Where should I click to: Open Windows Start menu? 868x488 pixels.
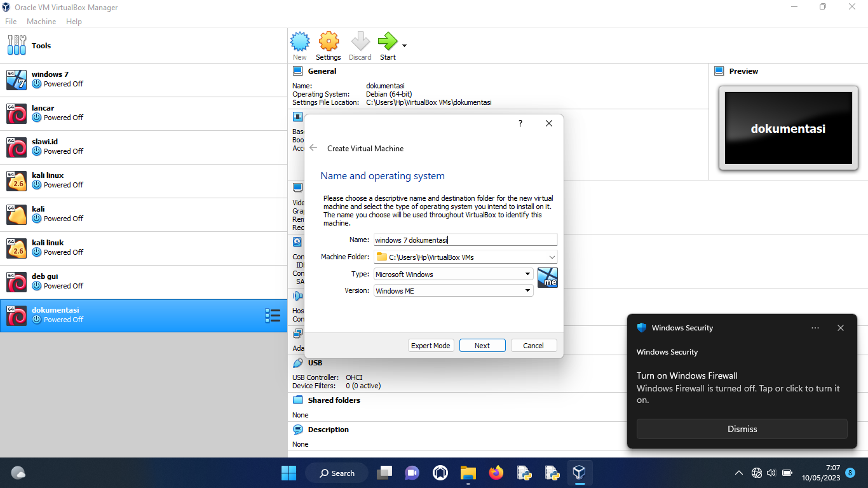pos(288,473)
